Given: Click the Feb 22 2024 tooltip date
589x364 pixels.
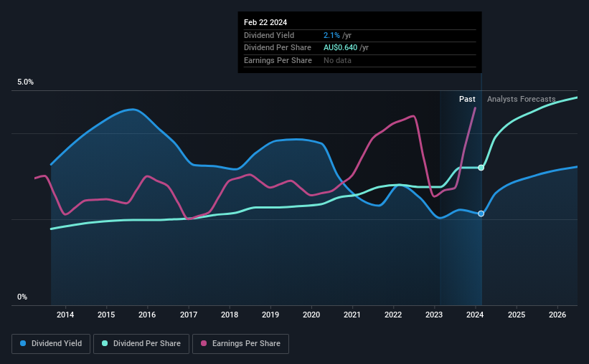Looking at the screenshot, I should click(265, 22).
